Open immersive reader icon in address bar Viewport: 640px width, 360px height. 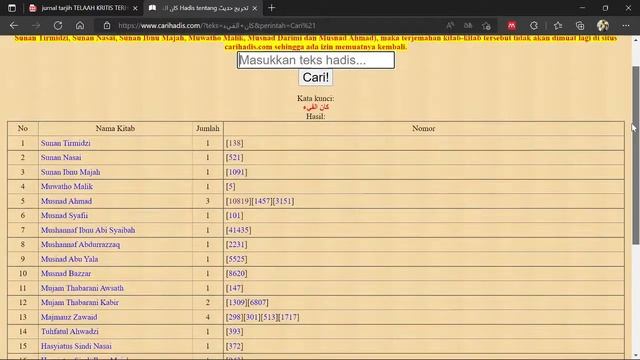point(468,25)
